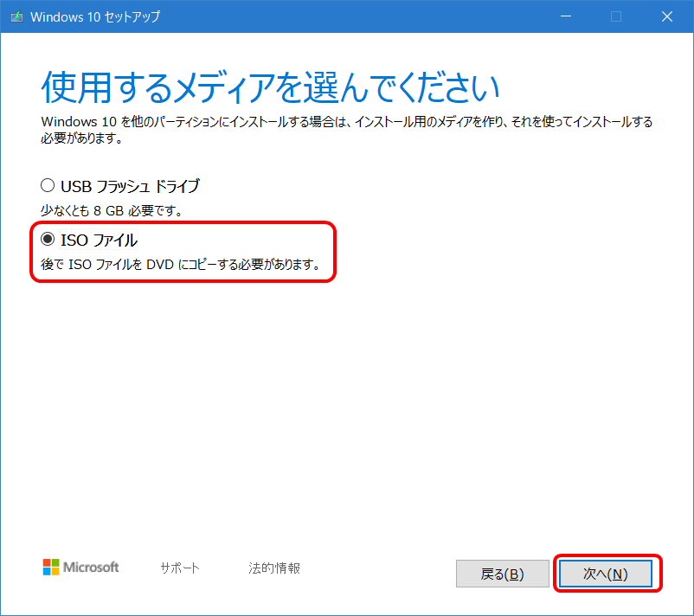Click the instruction paragraph about installing Windows 10
The image size is (694, 616).
coord(346,128)
